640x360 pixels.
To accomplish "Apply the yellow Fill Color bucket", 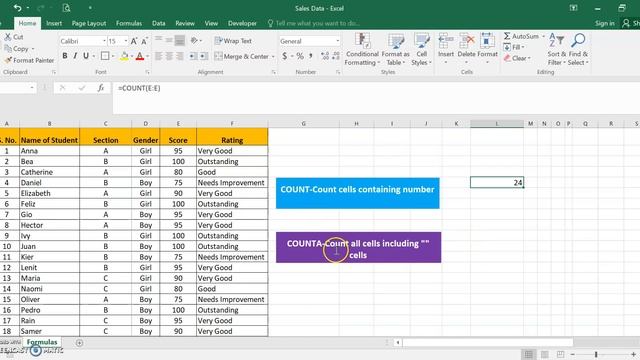I will click(x=124, y=56).
